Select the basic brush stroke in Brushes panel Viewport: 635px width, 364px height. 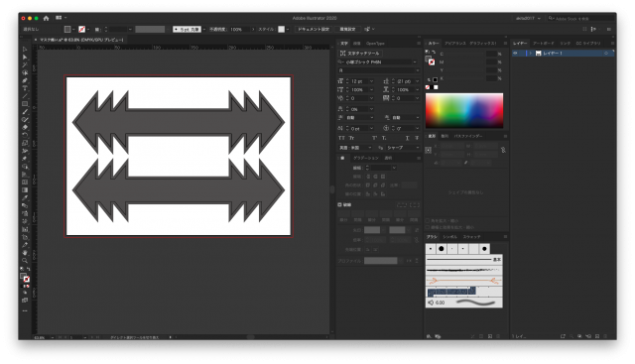(463, 259)
